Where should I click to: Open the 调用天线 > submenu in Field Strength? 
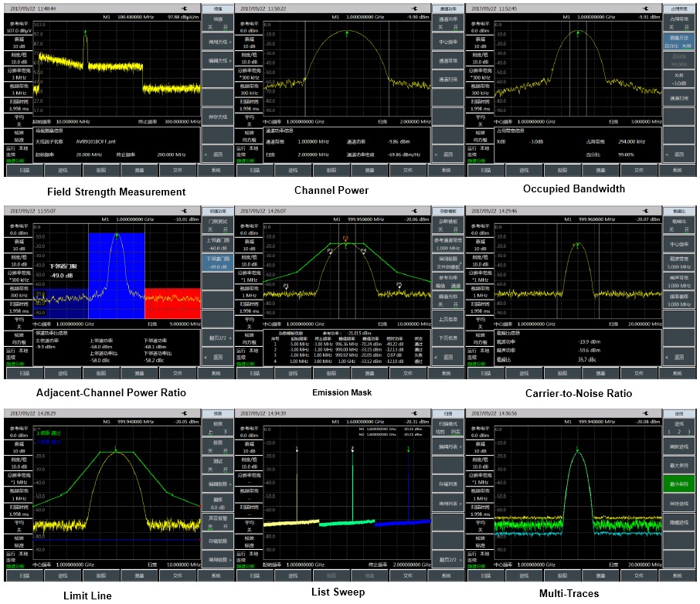coord(218,42)
